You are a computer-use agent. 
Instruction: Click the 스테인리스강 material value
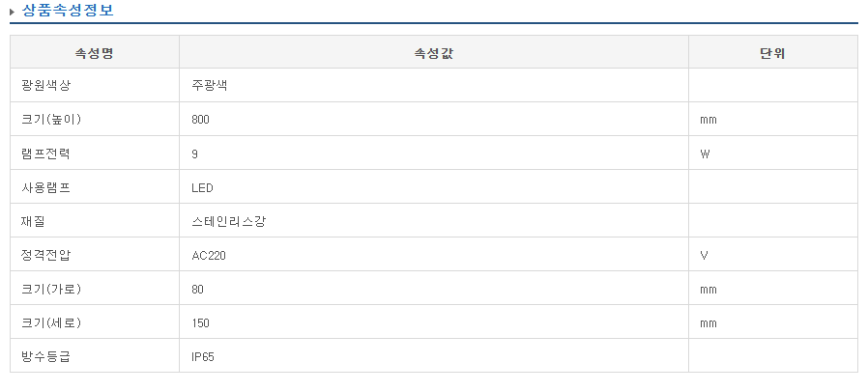pyautogui.click(x=229, y=221)
